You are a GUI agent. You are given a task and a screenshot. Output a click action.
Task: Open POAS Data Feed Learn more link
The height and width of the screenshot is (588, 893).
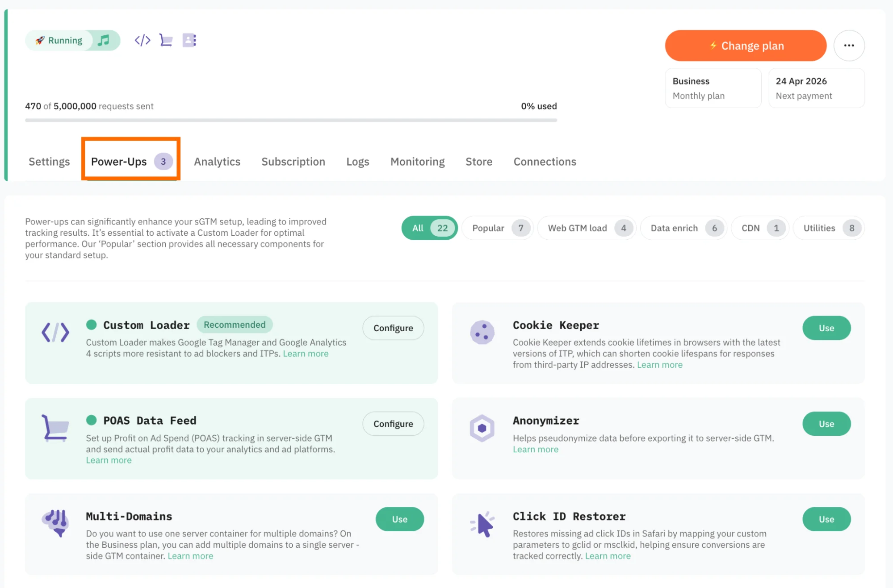pos(109,460)
